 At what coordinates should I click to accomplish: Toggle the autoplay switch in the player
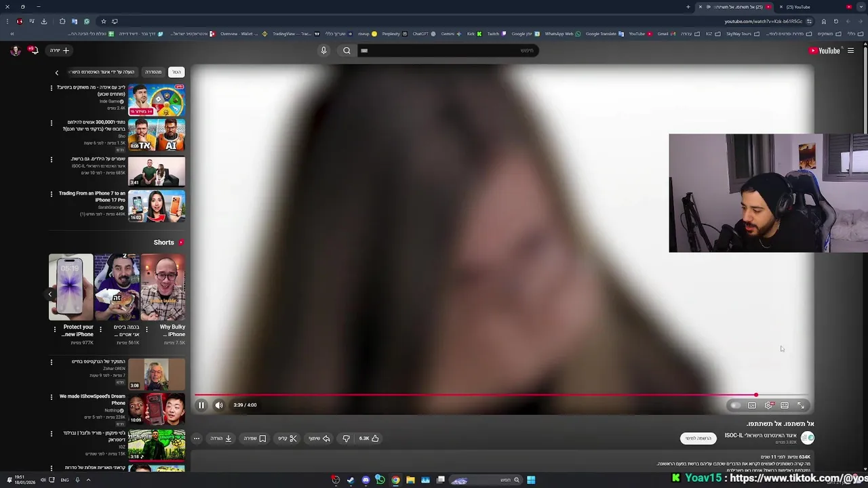pos(736,405)
